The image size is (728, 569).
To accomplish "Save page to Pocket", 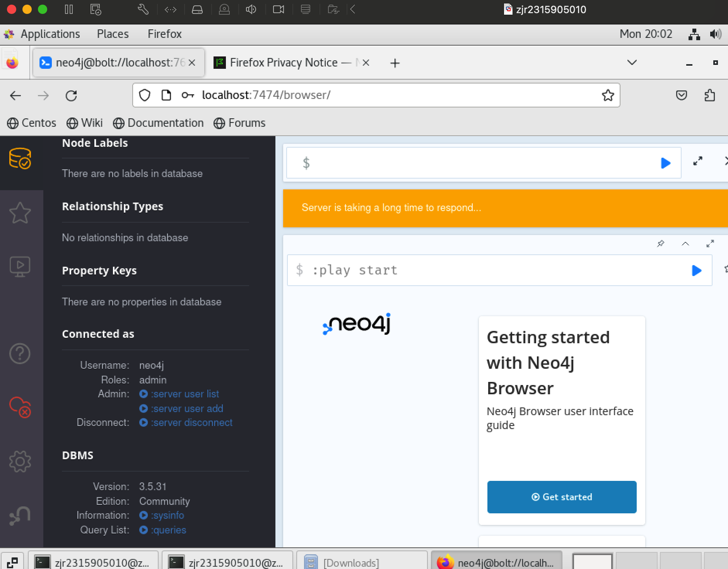I will (x=682, y=95).
